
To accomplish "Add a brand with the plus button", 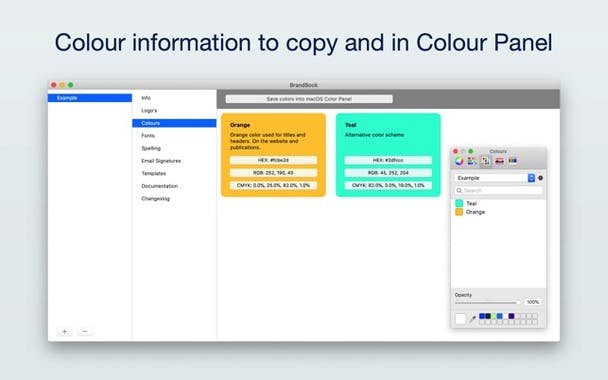I will click(x=64, y=332).
